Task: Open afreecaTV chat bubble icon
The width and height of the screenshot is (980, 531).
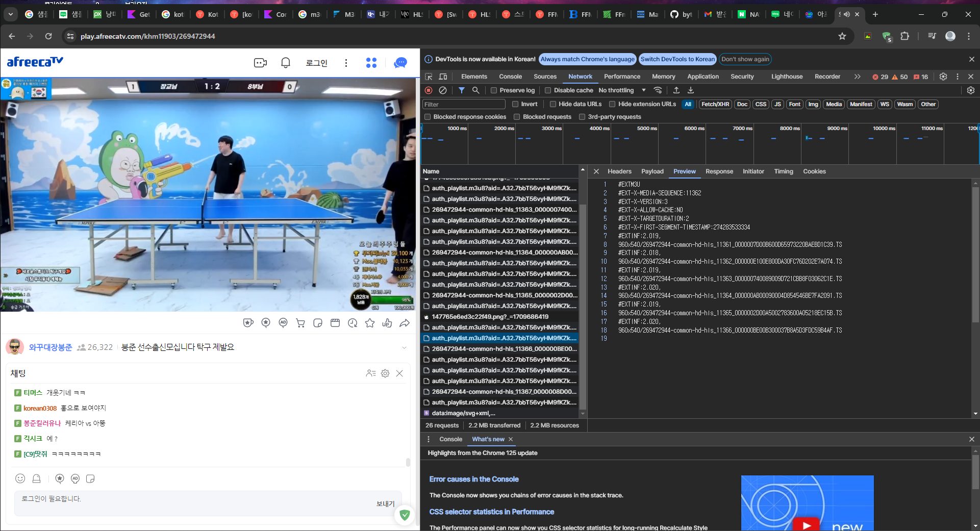Action: tap(400, 63)
